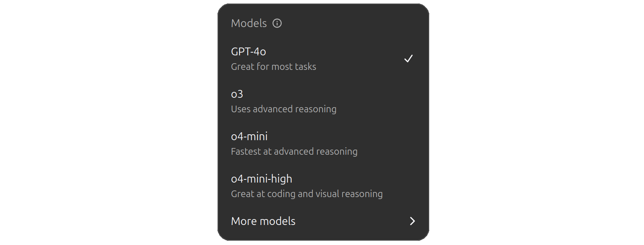The image size is (644, 245).
Task: Click the checkmark next to GPT-4o
Action: point(408,59)
